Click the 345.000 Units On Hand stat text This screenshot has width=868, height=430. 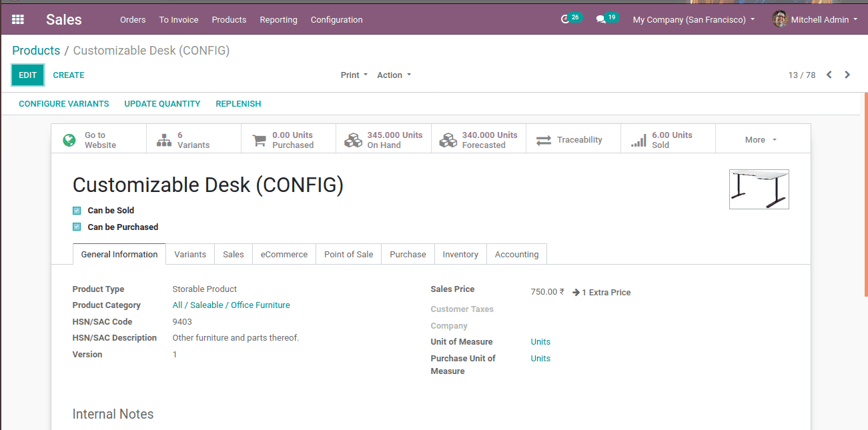click(395, 140)
